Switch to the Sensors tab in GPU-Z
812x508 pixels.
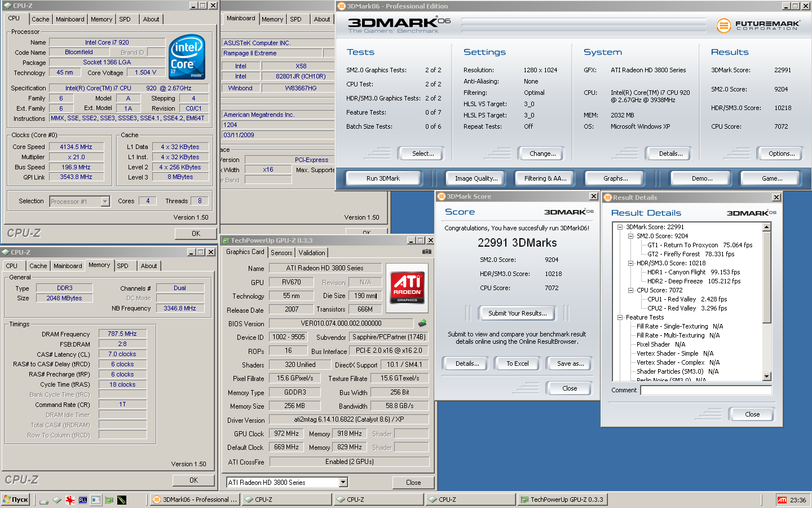click(281, 253)
